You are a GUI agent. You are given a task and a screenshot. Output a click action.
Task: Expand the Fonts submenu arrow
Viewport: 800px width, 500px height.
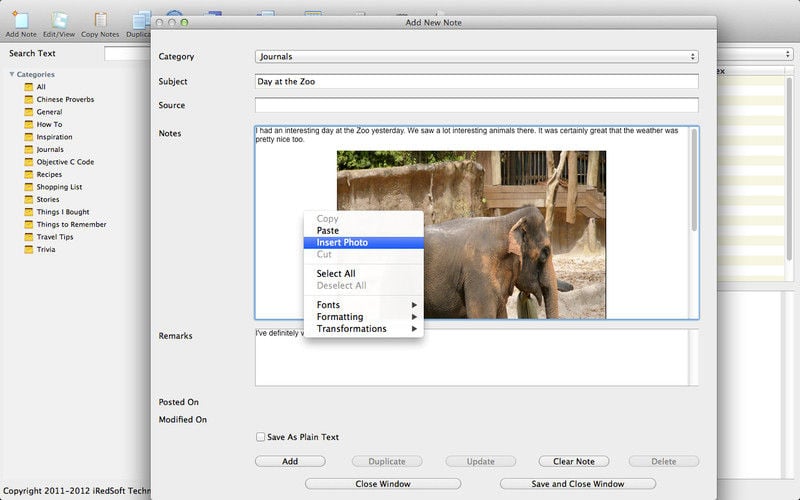[414, 305]
